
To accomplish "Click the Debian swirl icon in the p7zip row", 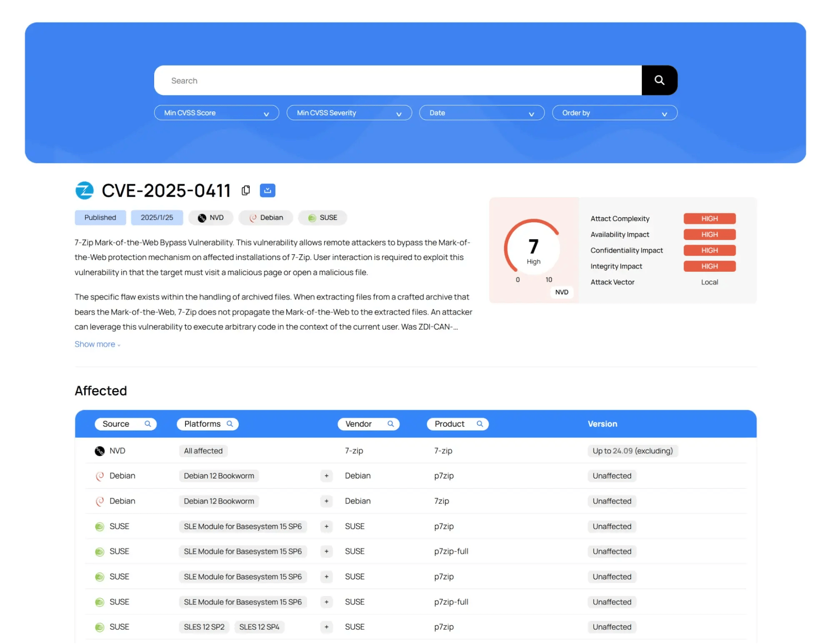I will pyautogui.click(x=100, y=476).
